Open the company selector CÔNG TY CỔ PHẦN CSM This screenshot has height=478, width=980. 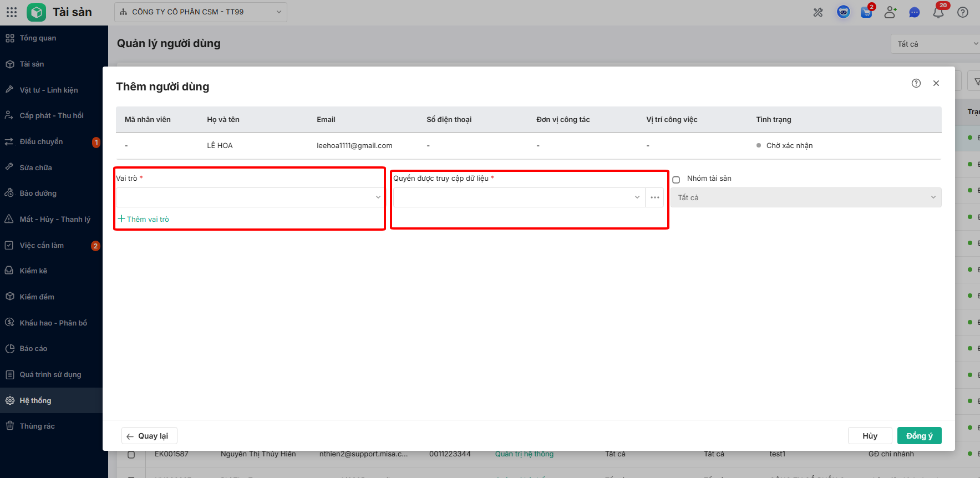tap(201, 12)
